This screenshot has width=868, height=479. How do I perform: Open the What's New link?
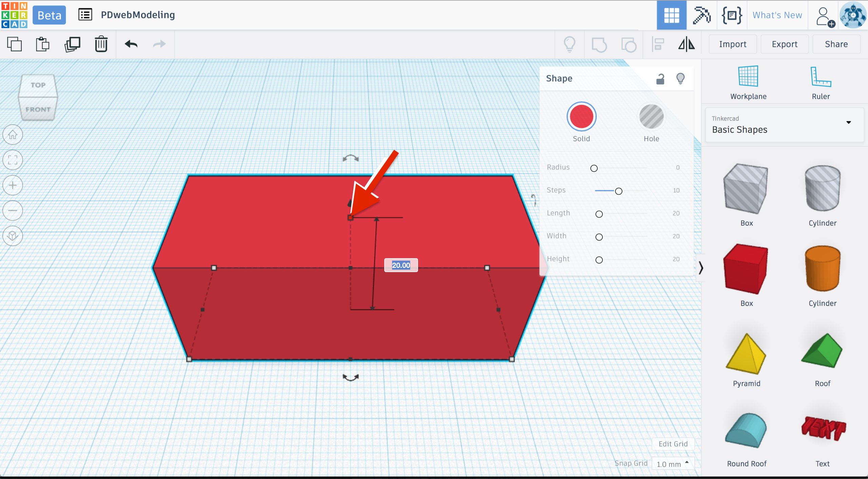777,15
